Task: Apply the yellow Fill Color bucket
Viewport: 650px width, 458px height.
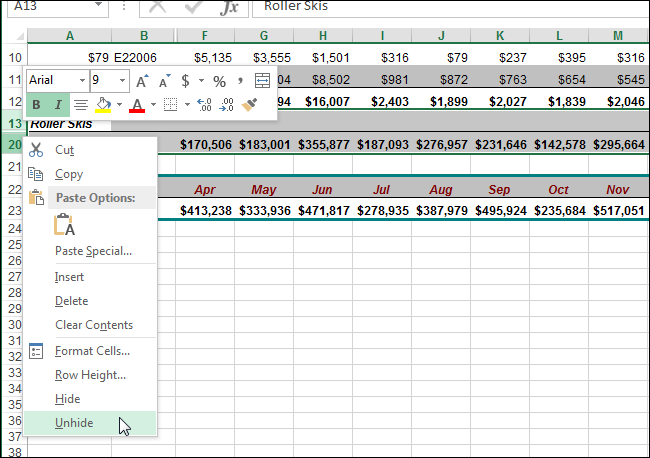Action: click(x=103, y=104)
